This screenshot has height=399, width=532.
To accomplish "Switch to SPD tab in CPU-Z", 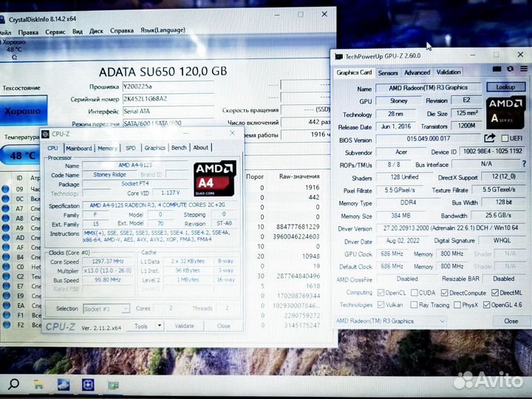I will tap(131, 148).
